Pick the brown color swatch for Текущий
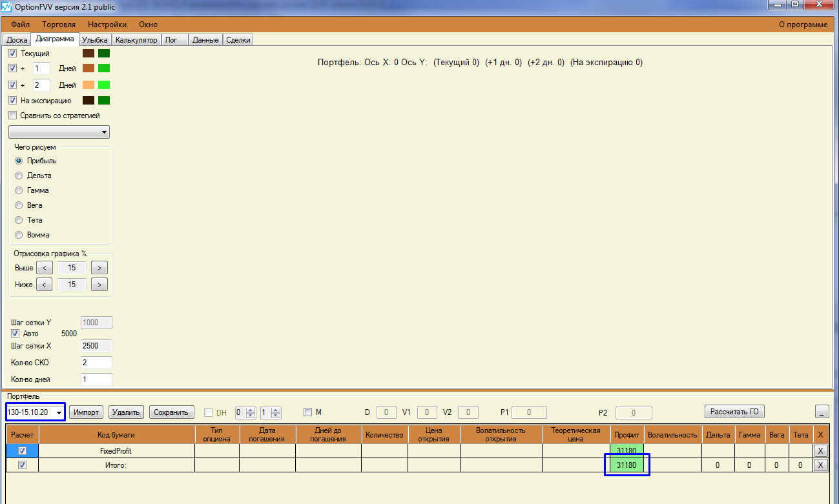The width and height of the screenshot is (839, 504). point(88,54)
